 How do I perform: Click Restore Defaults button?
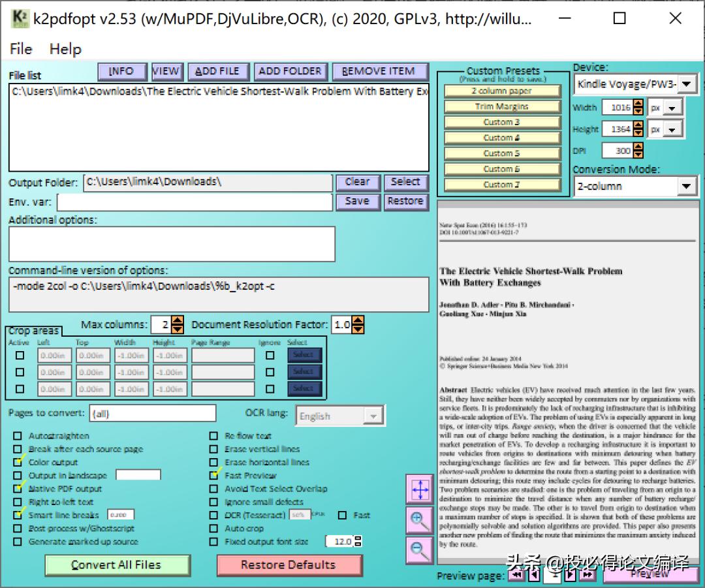[289, 565]
